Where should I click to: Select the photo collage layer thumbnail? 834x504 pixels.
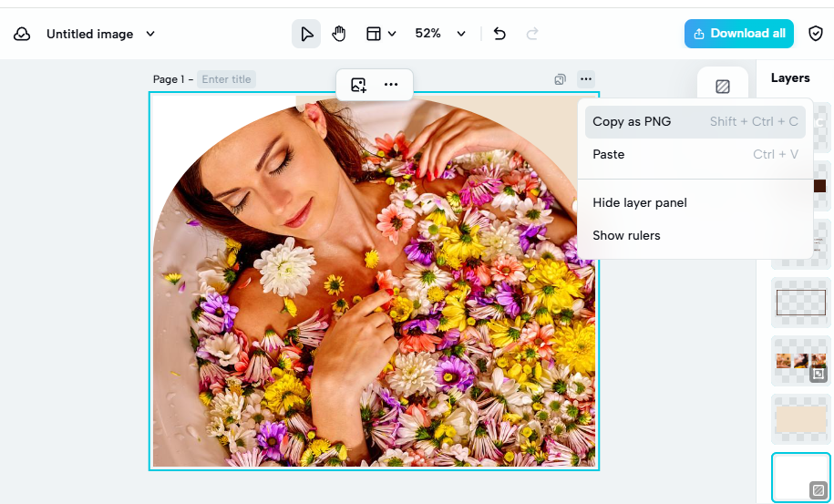point(800,361)
